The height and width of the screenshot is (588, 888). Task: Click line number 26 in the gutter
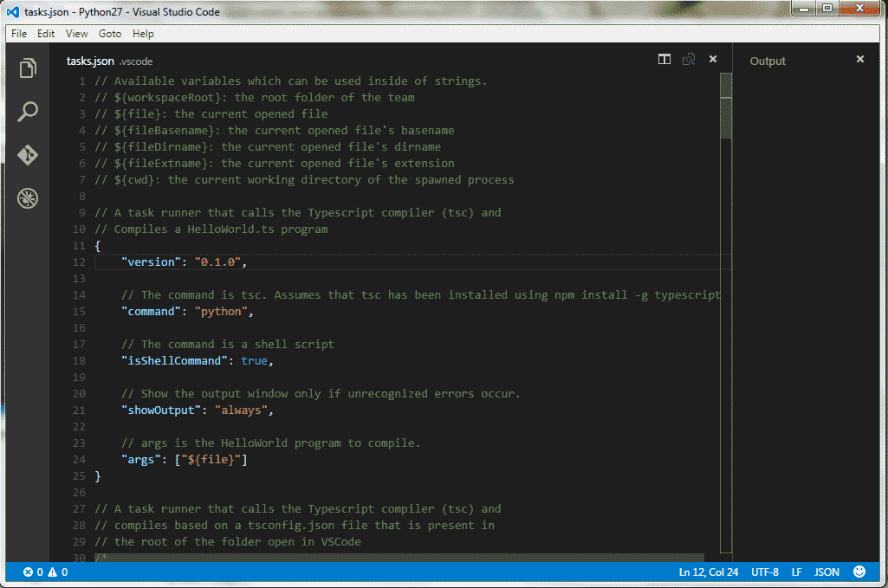pos(80,493)
